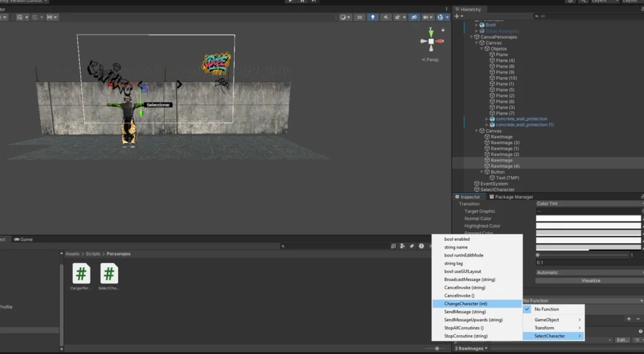Click the Hierarchy add (+) button
This screenshot has height=354, width=644.
(457, 16)
